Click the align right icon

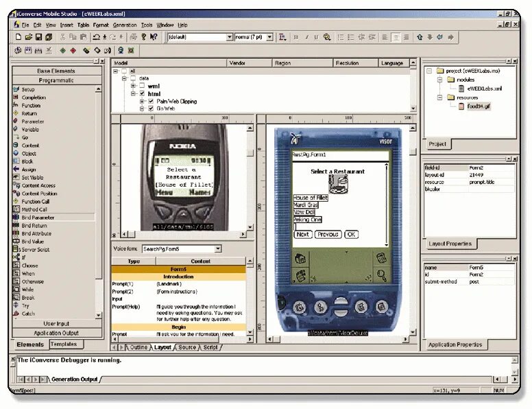(x=406, y=37)
